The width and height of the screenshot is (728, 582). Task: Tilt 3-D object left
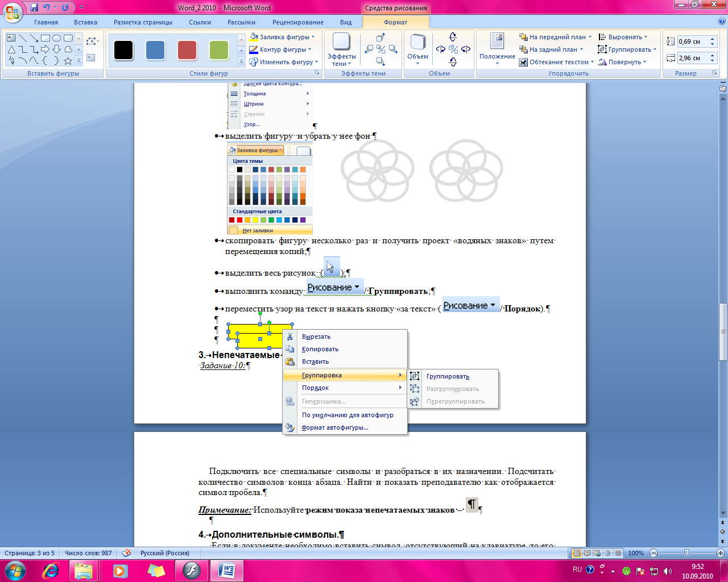(x=440, y=49)
